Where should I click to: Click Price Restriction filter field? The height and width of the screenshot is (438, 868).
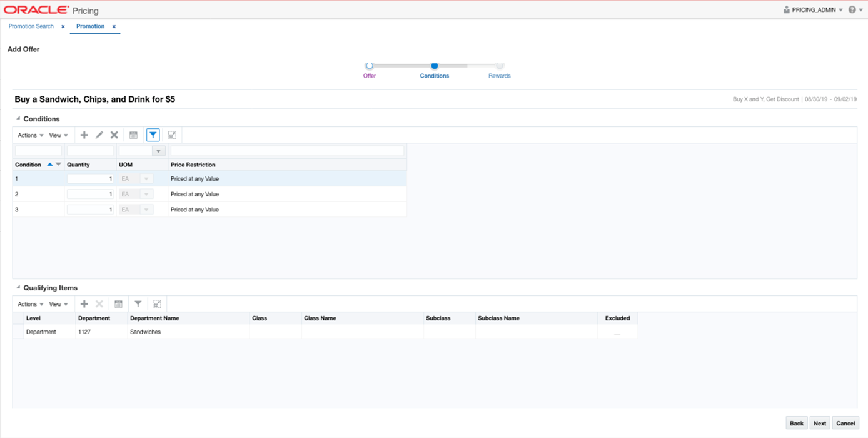tap(287, 151)
